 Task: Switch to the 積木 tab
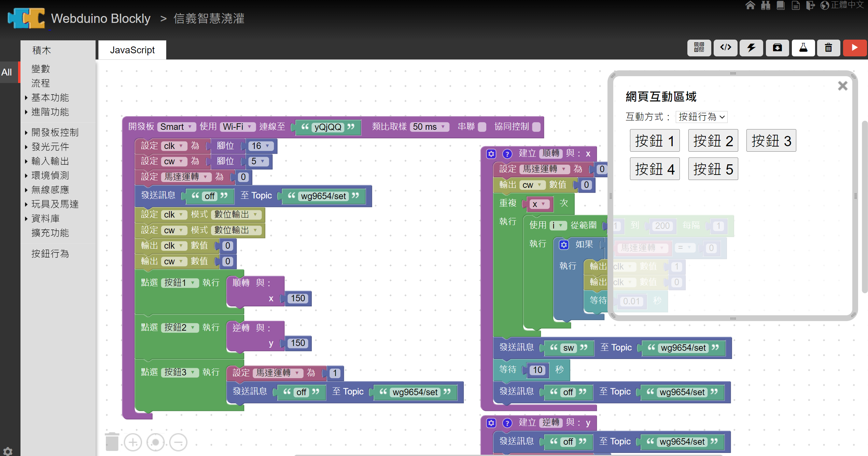click(x=42, y=50)
